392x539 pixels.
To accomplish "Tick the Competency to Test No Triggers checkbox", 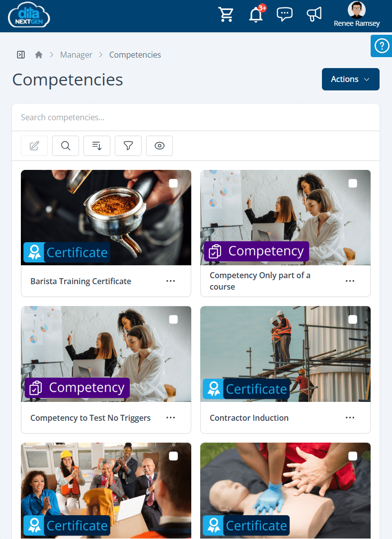I will 173,319.
